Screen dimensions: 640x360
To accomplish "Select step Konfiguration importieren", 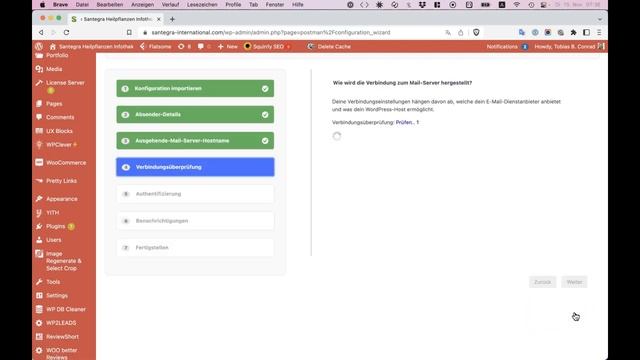I will [195, 89].
